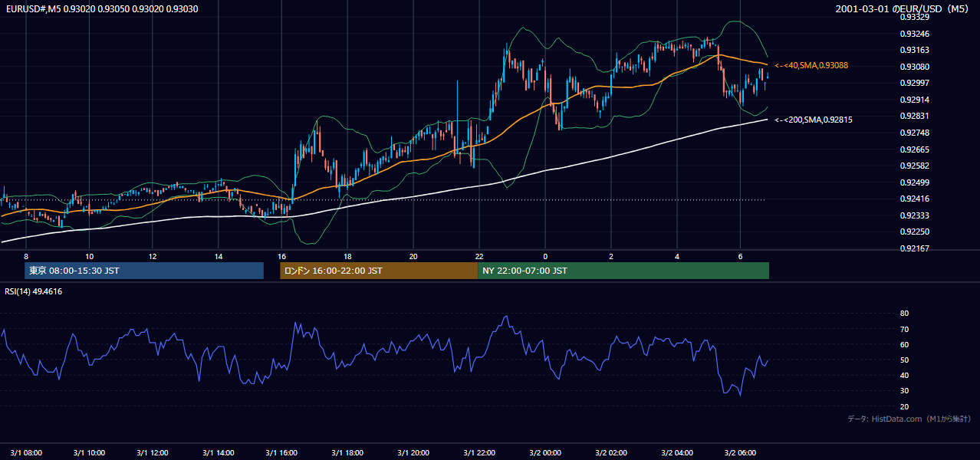980x460 pixels.
Task: Click the RSI 60 level label
Action: [x=904, y=344]
